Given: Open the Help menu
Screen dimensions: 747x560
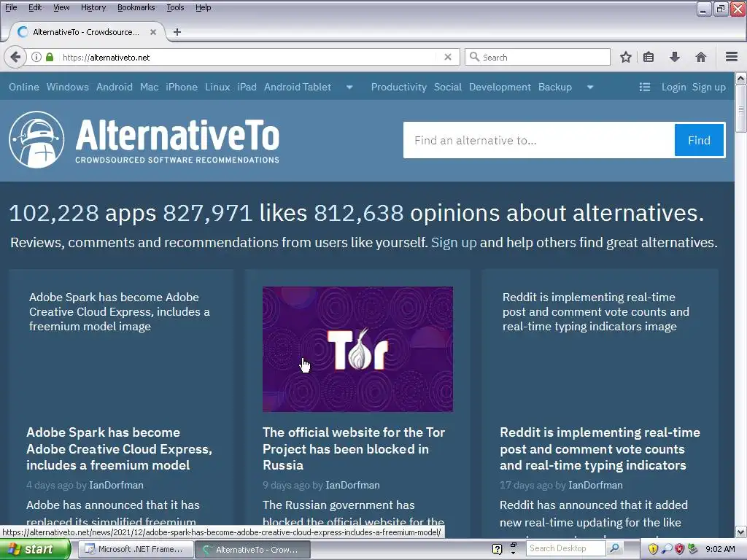Looking at the screenshot, I should [203, 7].
